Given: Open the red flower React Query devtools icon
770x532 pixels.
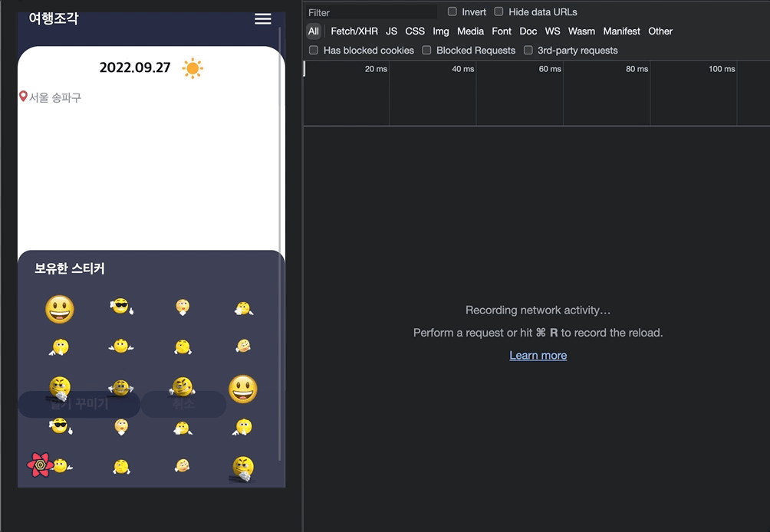Looking at the screenshot, I should click(41, 465).
